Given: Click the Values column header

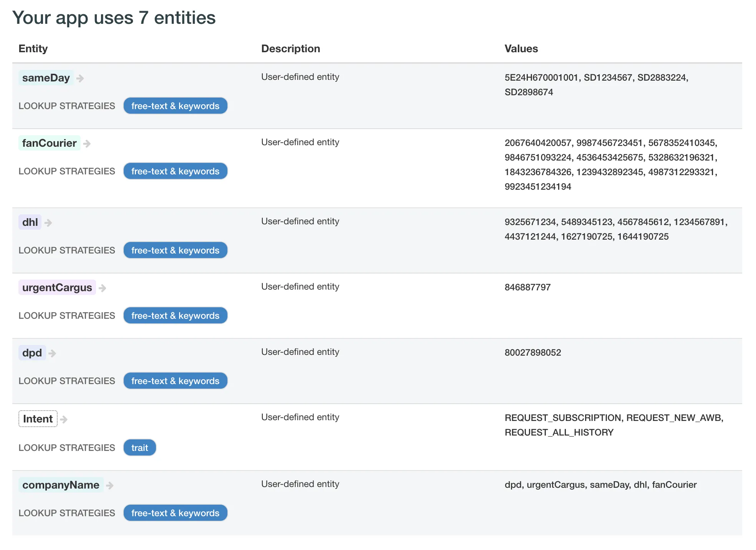Looking at the screenshot, I should click(x=521, y=49).
